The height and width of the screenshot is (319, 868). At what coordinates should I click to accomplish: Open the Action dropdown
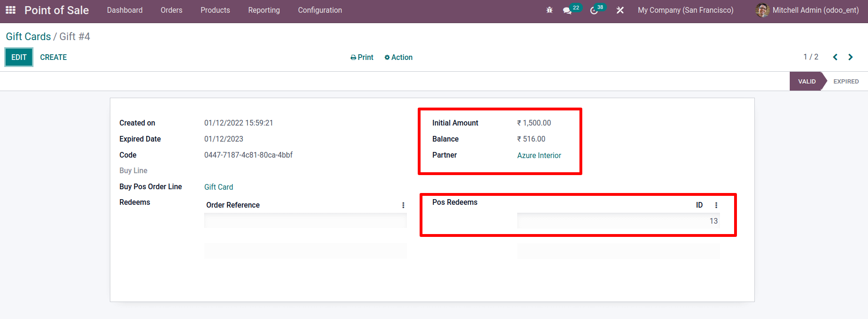click(x=398, y=57)
